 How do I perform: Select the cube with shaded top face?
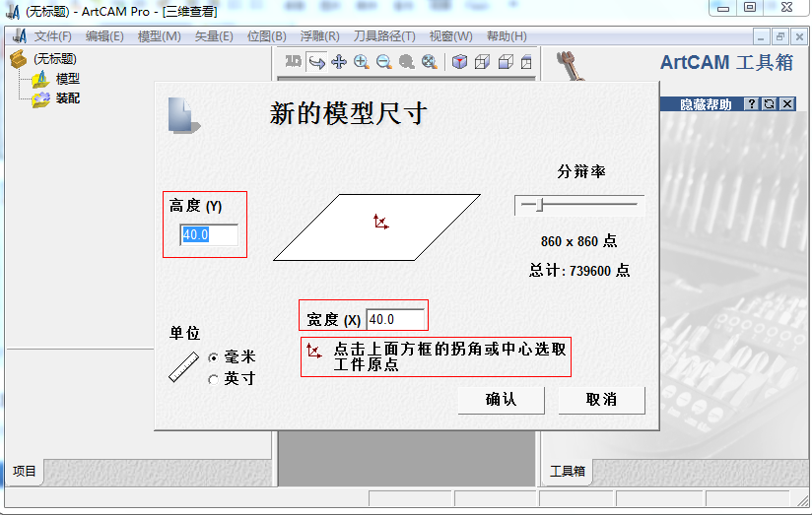tap(526, 62)
